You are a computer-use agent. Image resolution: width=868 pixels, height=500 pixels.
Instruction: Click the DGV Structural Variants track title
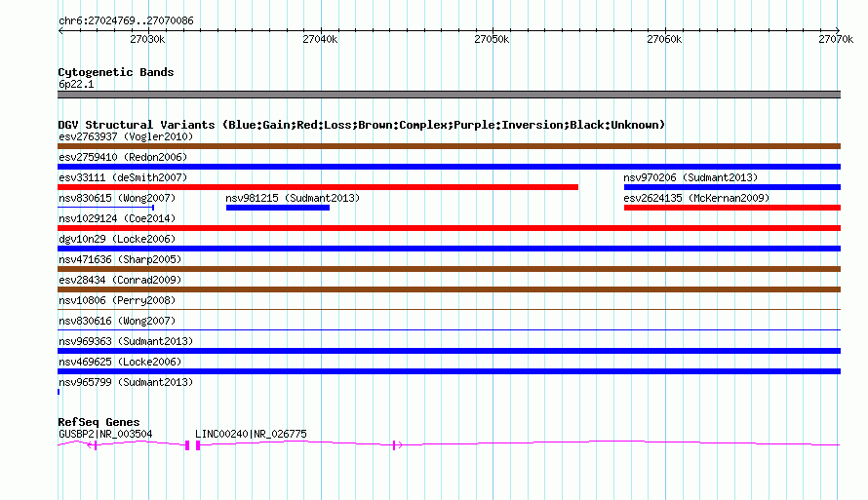(361, 125)
